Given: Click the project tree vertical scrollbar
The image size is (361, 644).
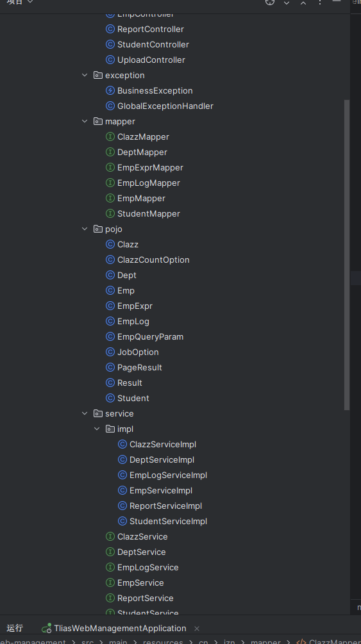Looking at the screenshot, I should (x=347, y=254).
